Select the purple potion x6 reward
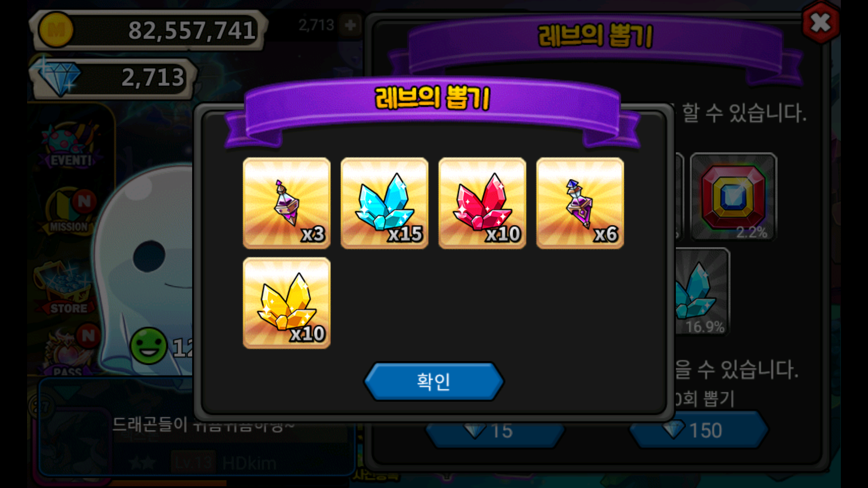Viewport: 868px width, 488px height. pos(580,203)
